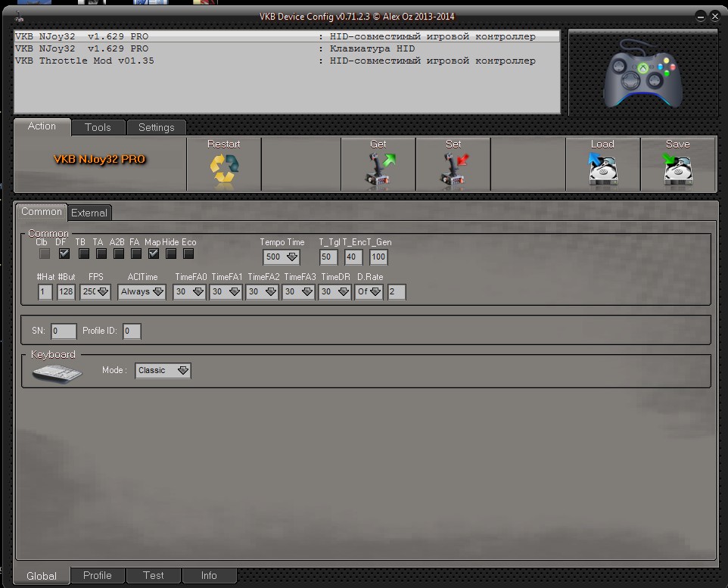728x588 pixels.
Task: Minimize the VKB Device Config window
Action: click(701, 17)
